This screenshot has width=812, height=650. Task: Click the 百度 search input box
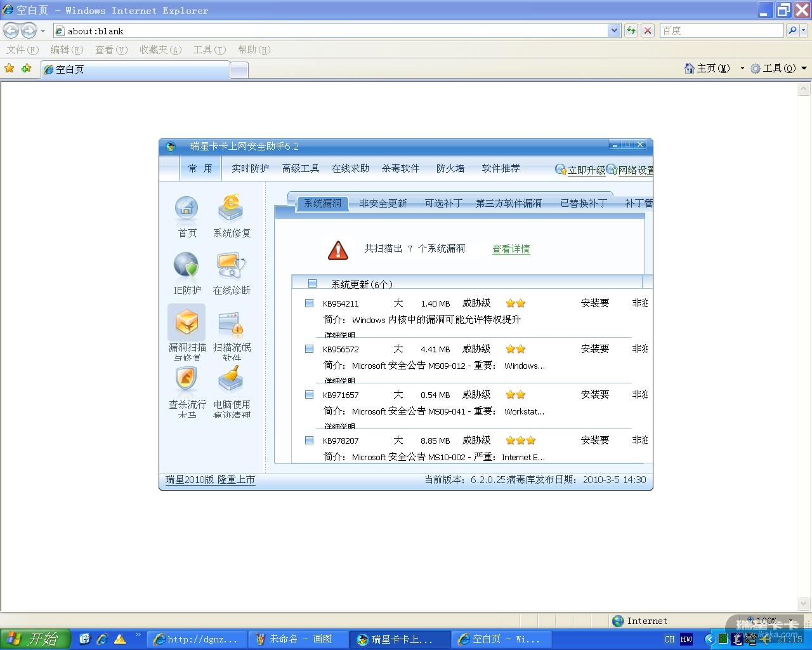click(721, 30)
